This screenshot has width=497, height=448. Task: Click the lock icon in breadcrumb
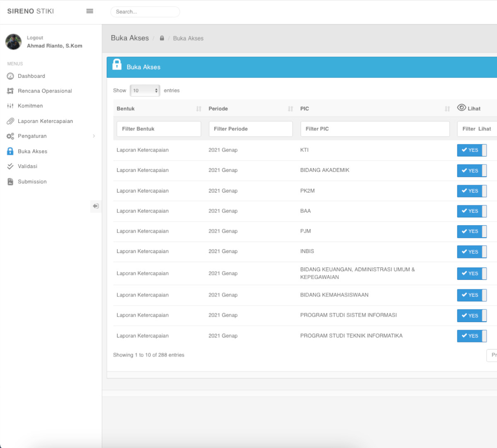[162, 38]
